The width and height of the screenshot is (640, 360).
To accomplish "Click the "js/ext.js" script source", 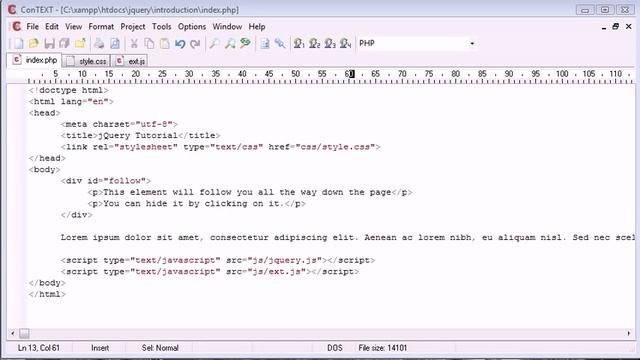I will [x=277, y=272].
